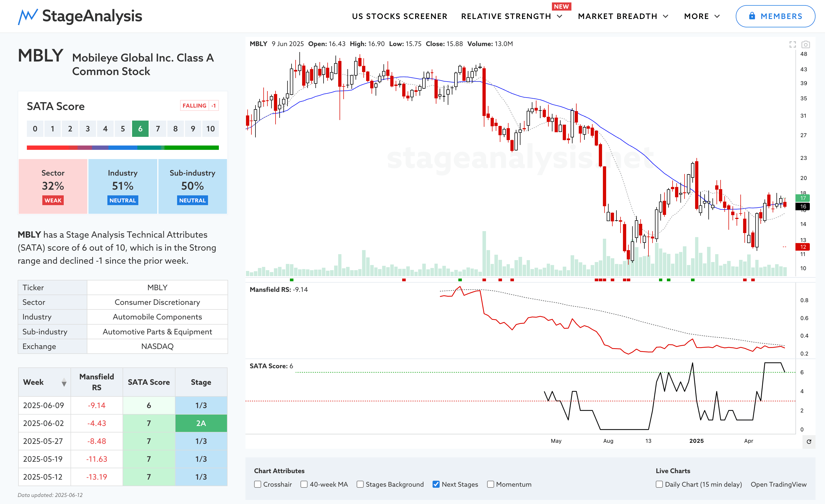The width and height of the screenshot is (825, 504).
Task: Click the Mansfield RS: -9.14 label
Action: click(x=279, y=290)
